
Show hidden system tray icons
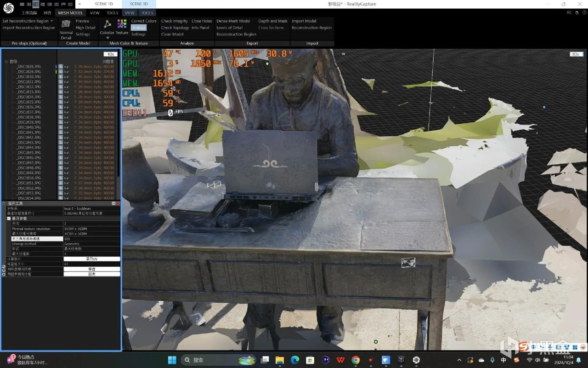tap(459, 360)
